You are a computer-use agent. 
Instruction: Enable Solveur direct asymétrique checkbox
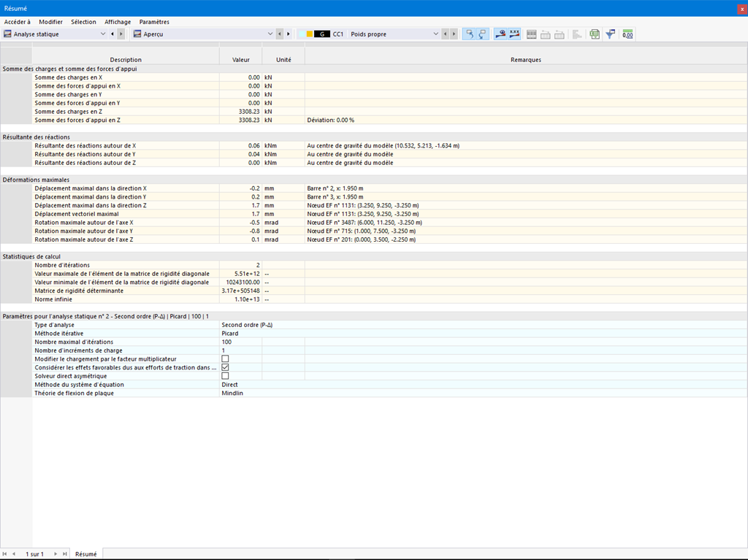pyautogui.click(x=225, y=376)
